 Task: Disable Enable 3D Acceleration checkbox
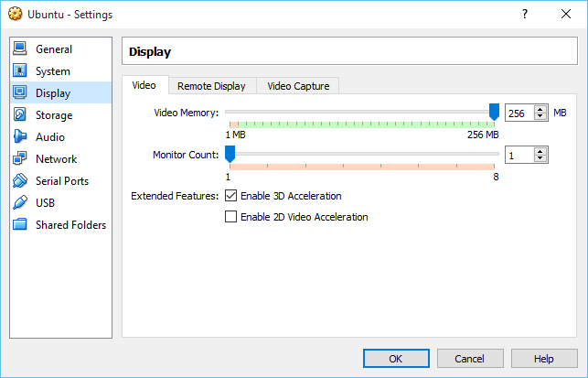230,196
